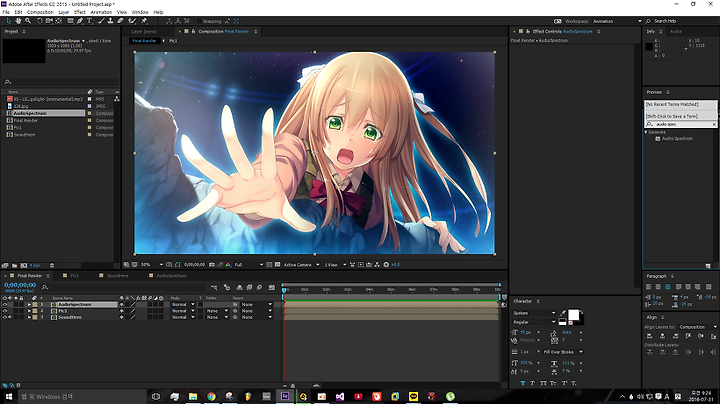Click the Pic1 breadcrumb in composition viewer
Screen dimensions: 720x404
click(x=173, y=40)
